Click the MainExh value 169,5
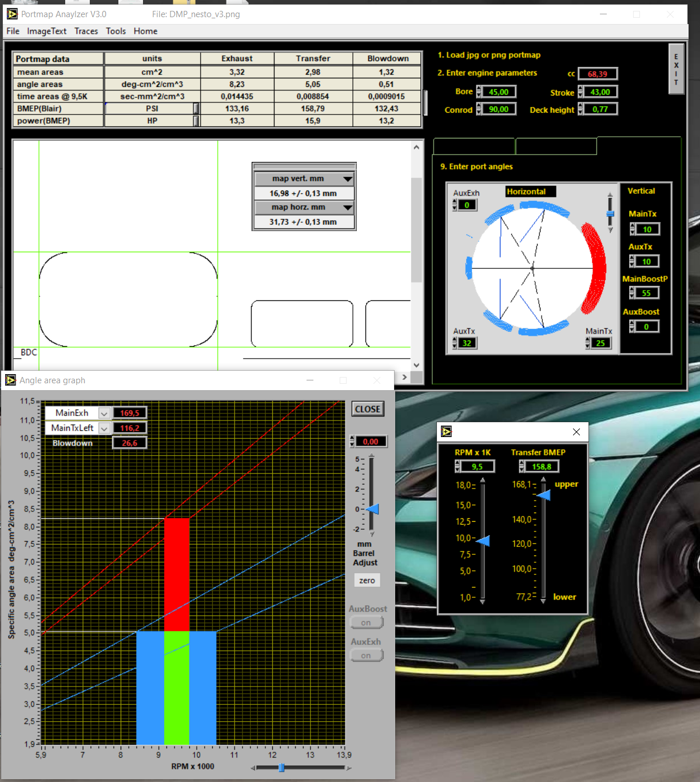 point(130,413)
